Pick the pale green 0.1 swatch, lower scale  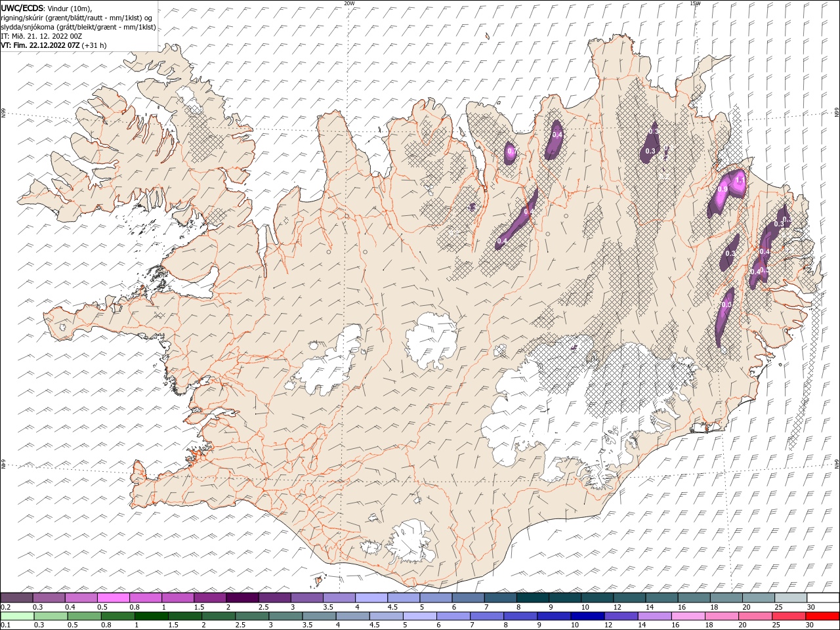(x=17, y=616)
